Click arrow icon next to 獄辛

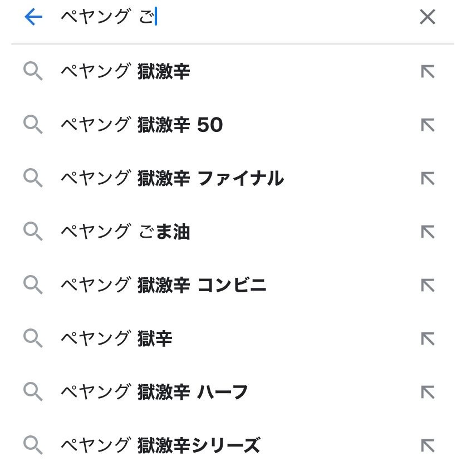tap(427, 339)
